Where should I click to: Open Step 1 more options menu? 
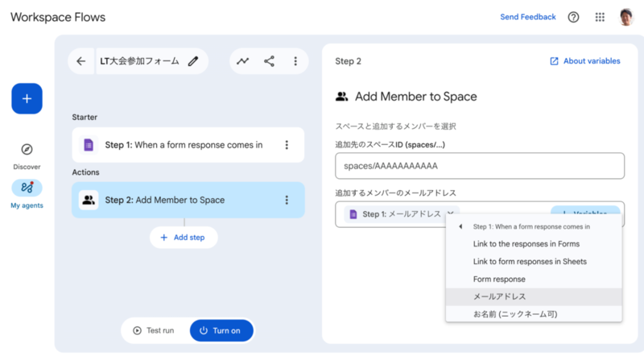[x=287, y=145]
